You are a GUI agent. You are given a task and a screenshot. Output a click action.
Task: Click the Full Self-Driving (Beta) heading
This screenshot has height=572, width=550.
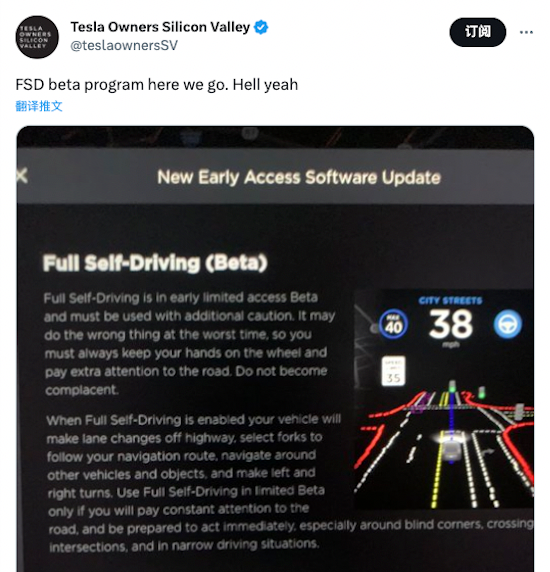(155, 263)
